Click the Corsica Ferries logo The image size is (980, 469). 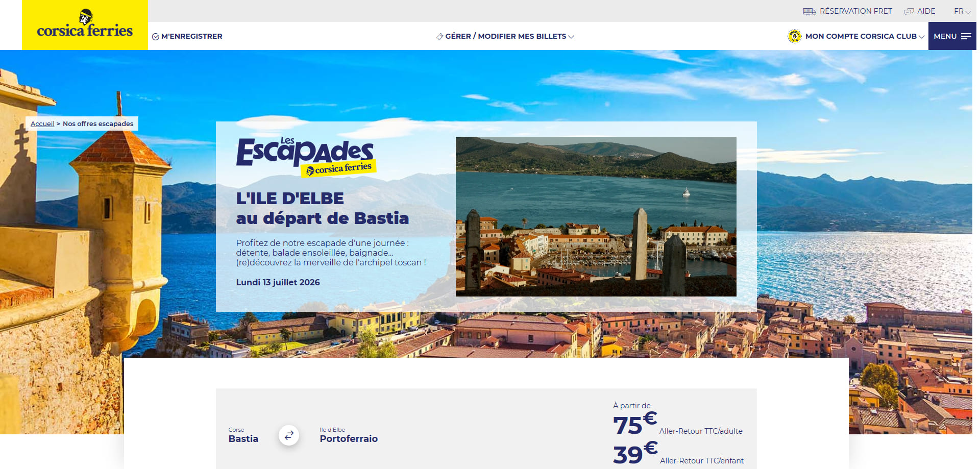(x=85, y=24)
